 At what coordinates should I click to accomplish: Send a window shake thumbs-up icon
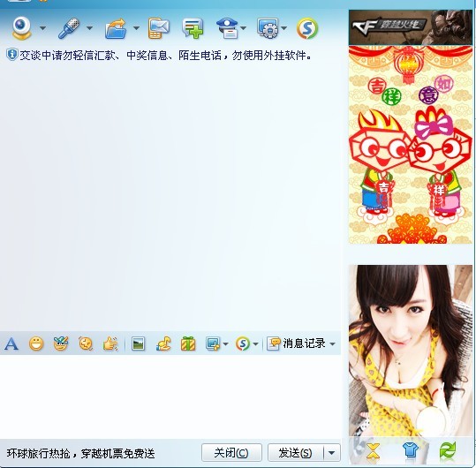tap(110, 344)
